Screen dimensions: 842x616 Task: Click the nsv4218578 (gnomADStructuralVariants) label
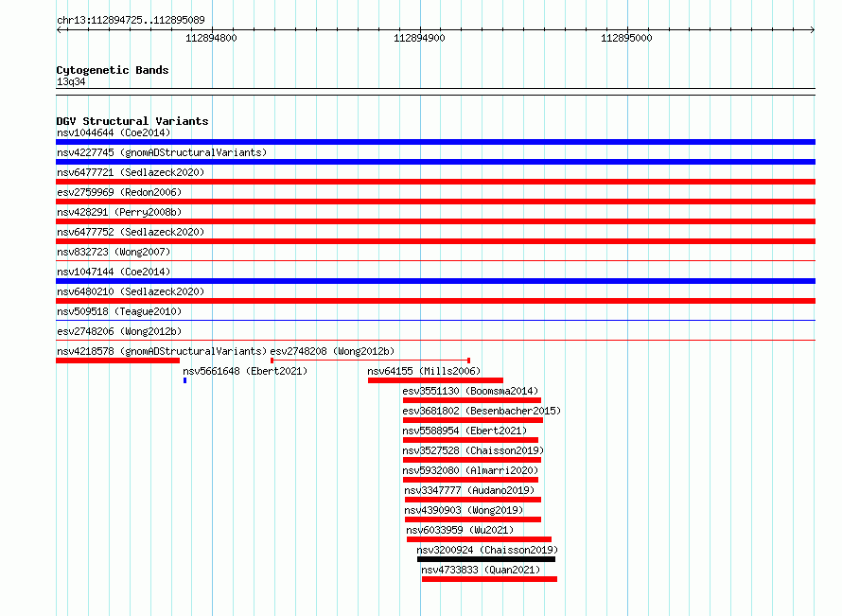coord(162,351)
